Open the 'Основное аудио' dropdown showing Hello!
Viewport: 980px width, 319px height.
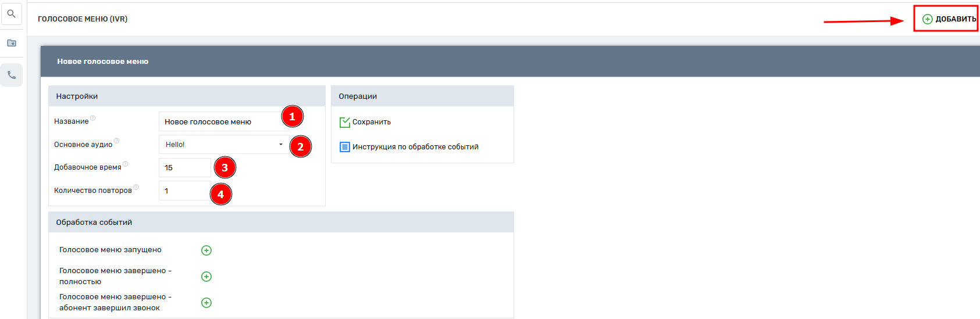(223, 145)
